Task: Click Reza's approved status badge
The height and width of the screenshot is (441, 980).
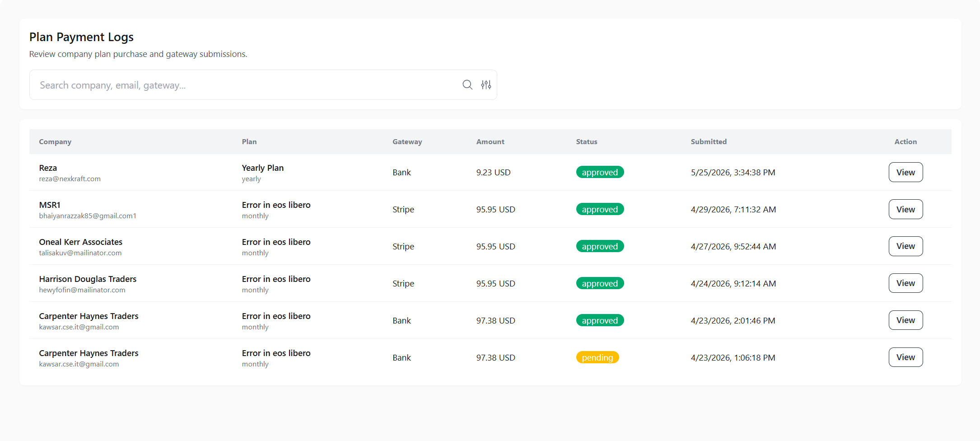Action: click(600, 172)
